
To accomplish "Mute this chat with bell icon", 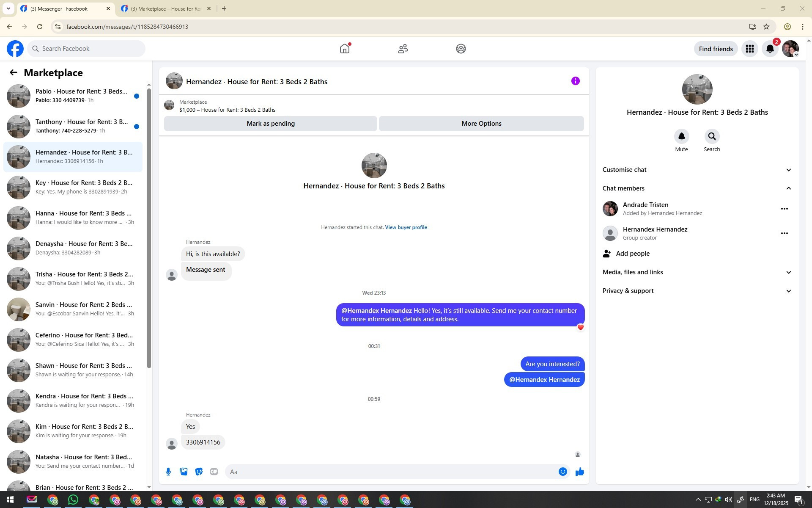I will [681, 136].
